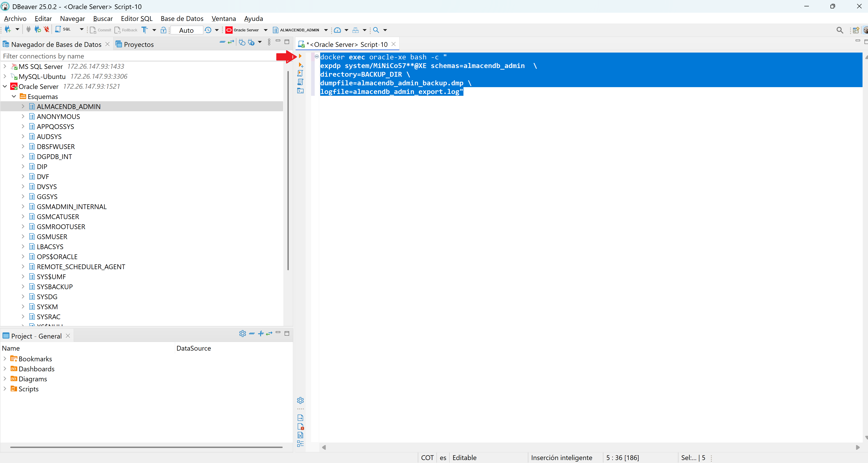
Task: Open the Editor SQL menu
Action: [x=136, y=19]
